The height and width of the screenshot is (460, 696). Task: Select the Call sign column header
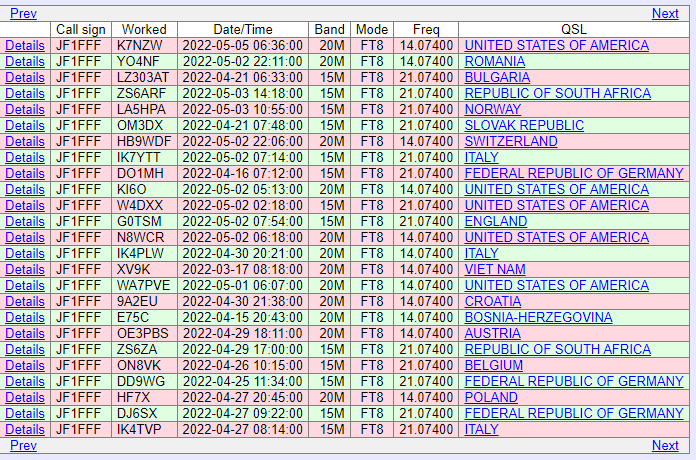tap(81, 29)
